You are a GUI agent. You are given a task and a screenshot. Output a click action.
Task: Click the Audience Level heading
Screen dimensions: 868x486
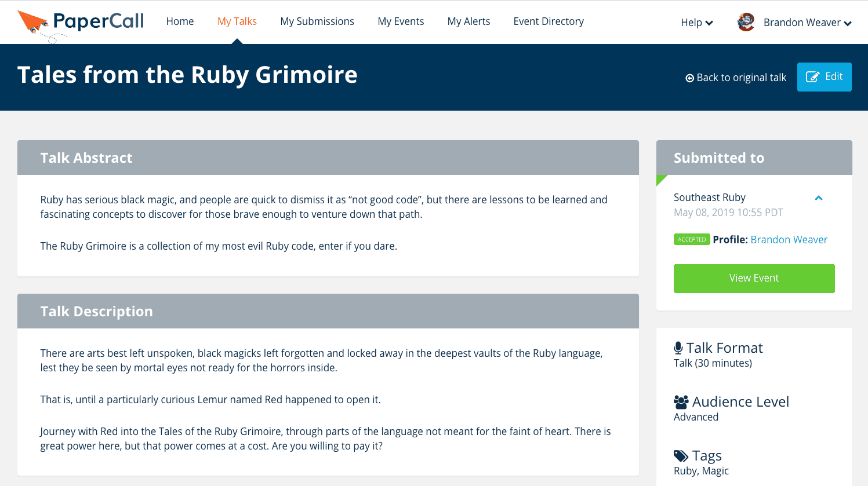(740, 402)
